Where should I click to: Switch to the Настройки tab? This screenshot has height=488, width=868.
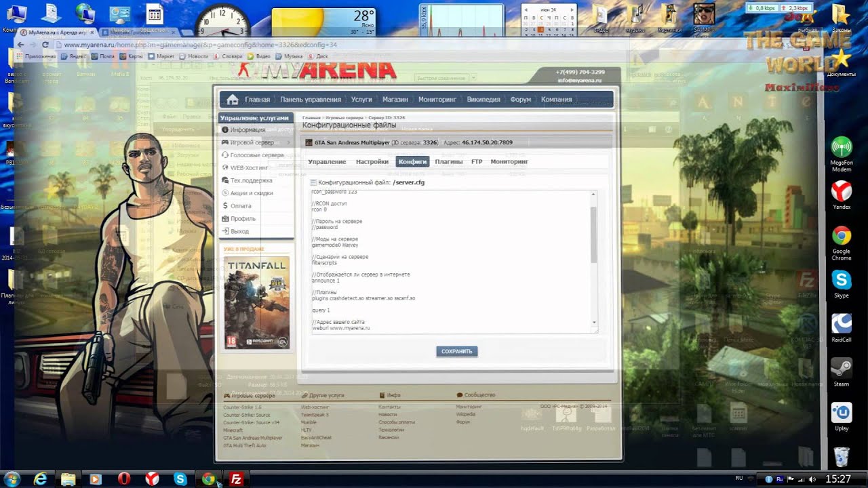click(x=372, y=162)
